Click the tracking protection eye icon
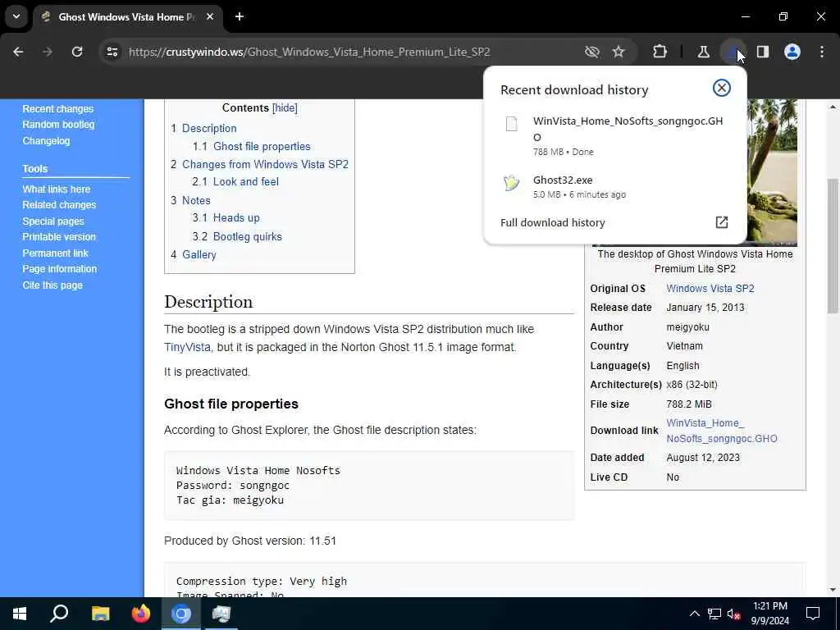 (592, 52)
